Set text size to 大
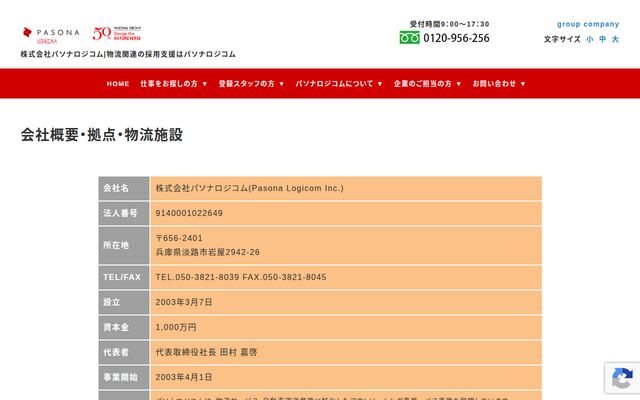 coord(615,39)
